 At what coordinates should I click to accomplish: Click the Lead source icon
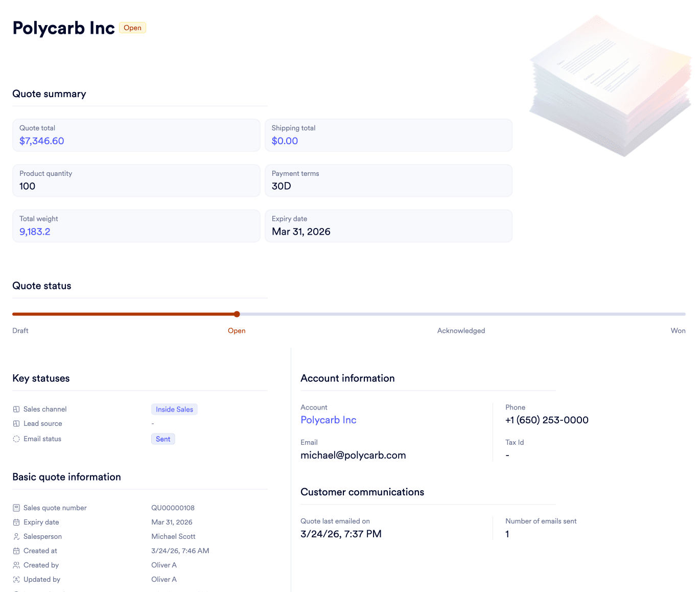pos(16,423)
